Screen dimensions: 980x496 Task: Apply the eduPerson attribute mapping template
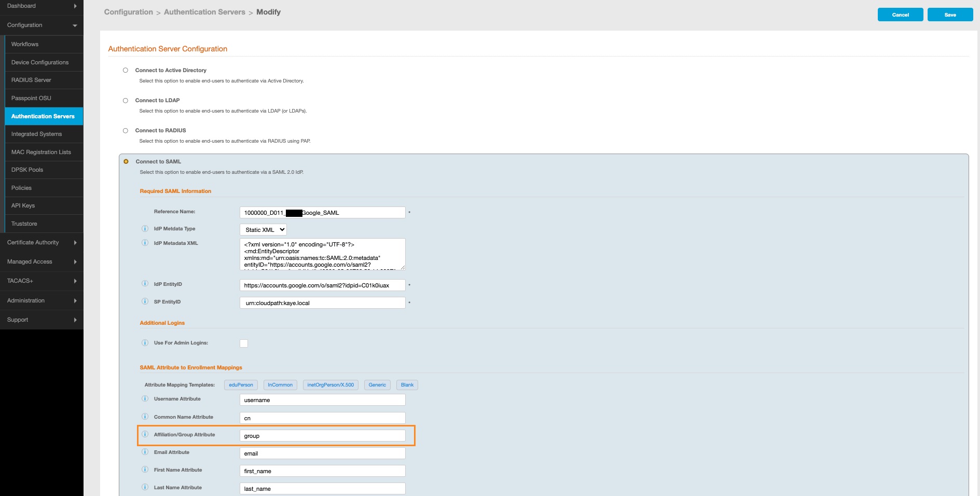240,384
